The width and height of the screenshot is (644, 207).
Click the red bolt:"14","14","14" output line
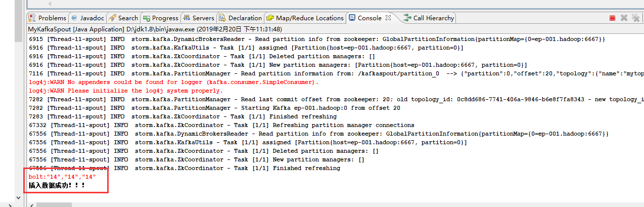point(62,177)
